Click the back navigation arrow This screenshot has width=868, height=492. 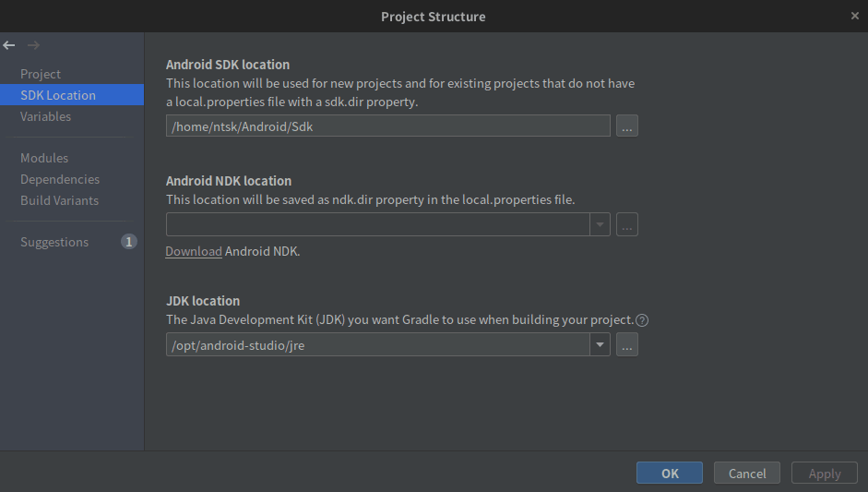(9, 45)
